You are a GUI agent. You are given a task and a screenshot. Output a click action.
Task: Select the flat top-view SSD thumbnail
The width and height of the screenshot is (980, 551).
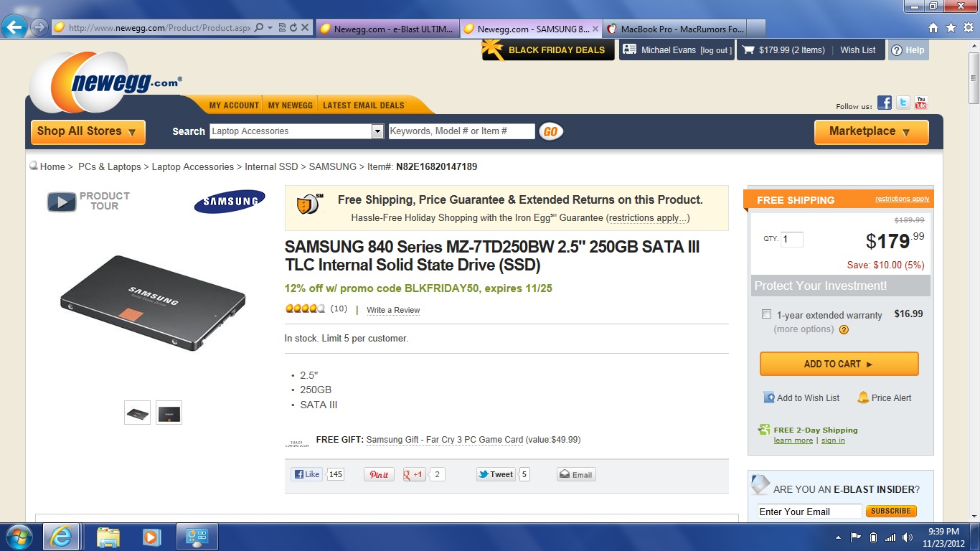click(169, 413)
